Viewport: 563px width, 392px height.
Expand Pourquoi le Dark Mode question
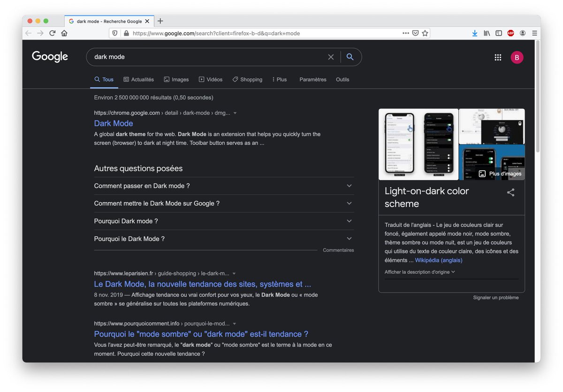click(x=224, y=239)
